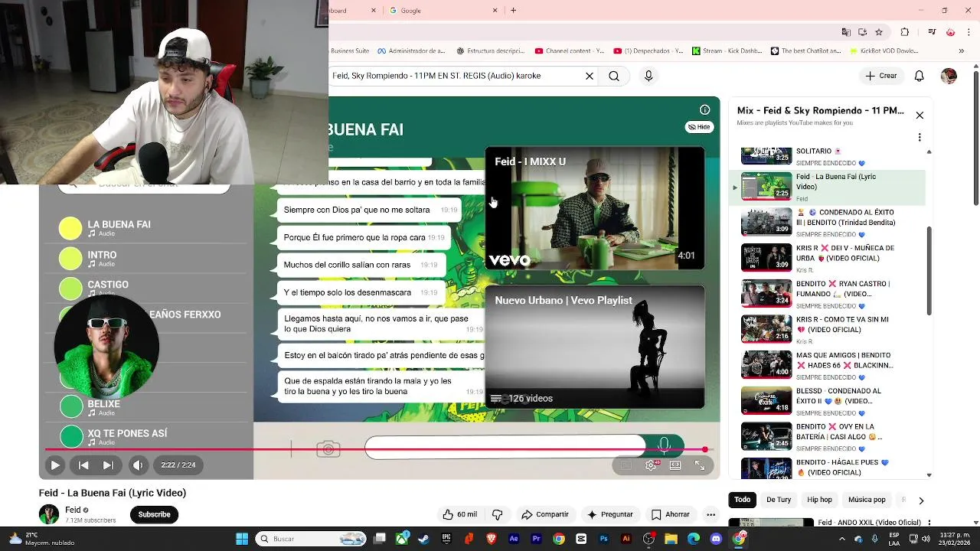Viewport: 980px width, 551px height.
Task: Hide the end-screen cards
Action: pyautogui.click(x=699, y=127)
